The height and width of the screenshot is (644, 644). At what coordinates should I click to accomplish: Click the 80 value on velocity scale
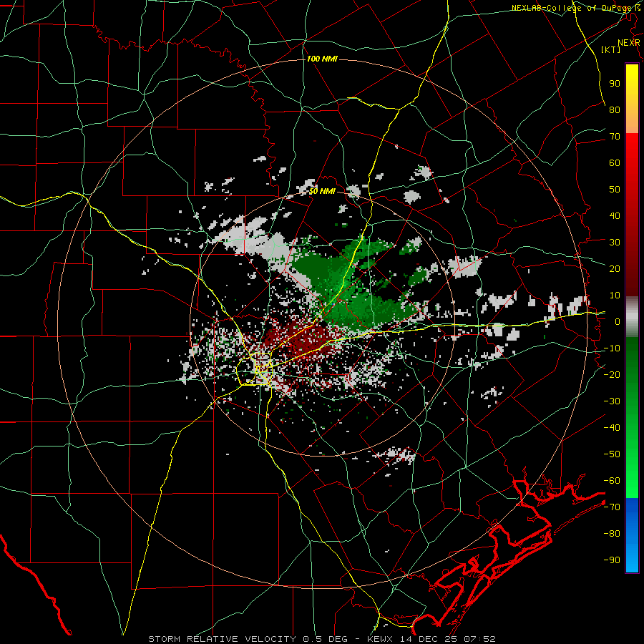[x=615, y=110]
